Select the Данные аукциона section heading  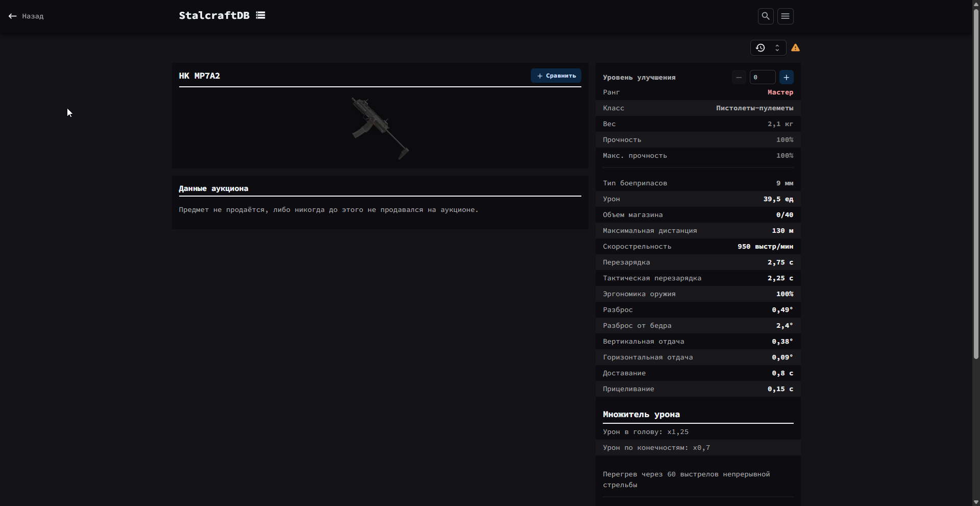[x=213, y=188]
